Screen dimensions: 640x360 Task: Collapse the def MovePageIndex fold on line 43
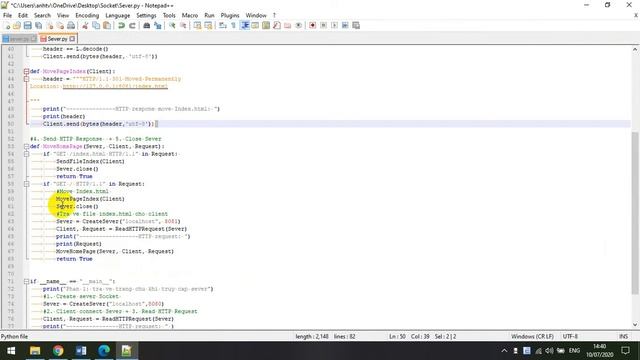[x=27, y=71]
